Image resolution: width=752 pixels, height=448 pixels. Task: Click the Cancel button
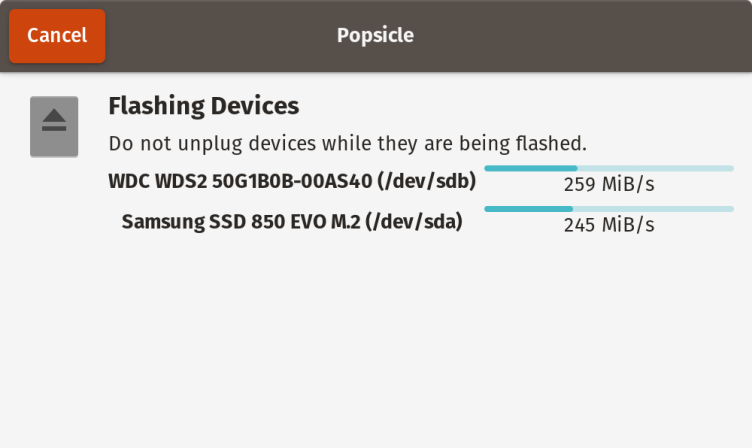tap(57, 36)
